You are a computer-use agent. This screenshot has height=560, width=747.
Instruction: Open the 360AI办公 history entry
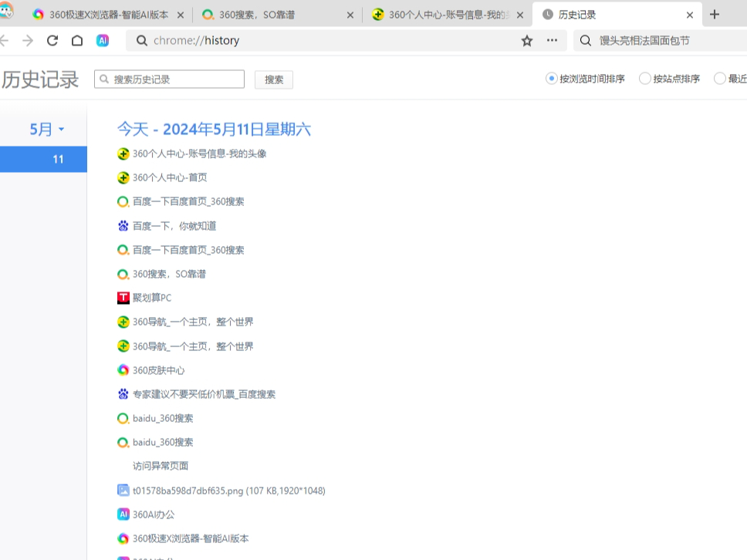[x=154, y=514]
